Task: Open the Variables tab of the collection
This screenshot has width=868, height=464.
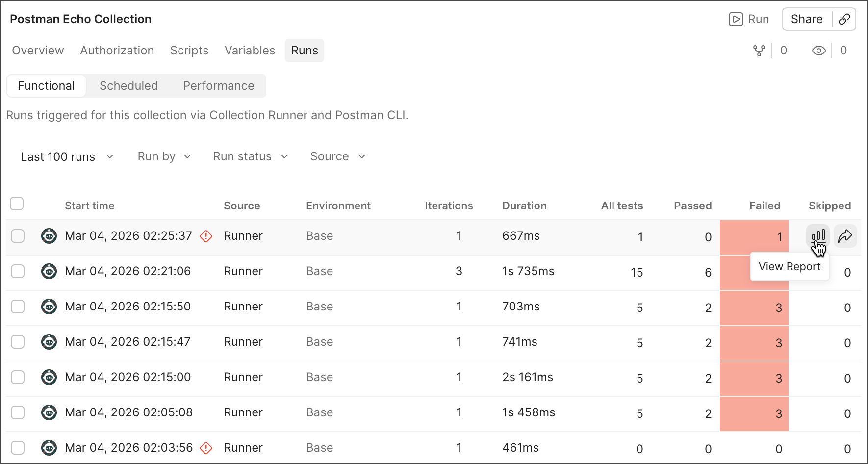Action: pyautogui.click(x=250, y=50)
